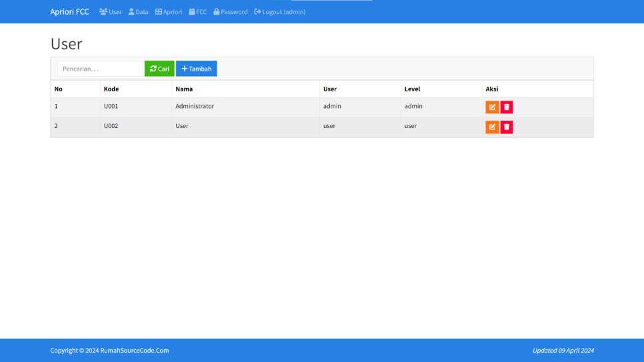Click the User page heading
The width and height of the screenshot is (644, 362).
pos(66,43)
